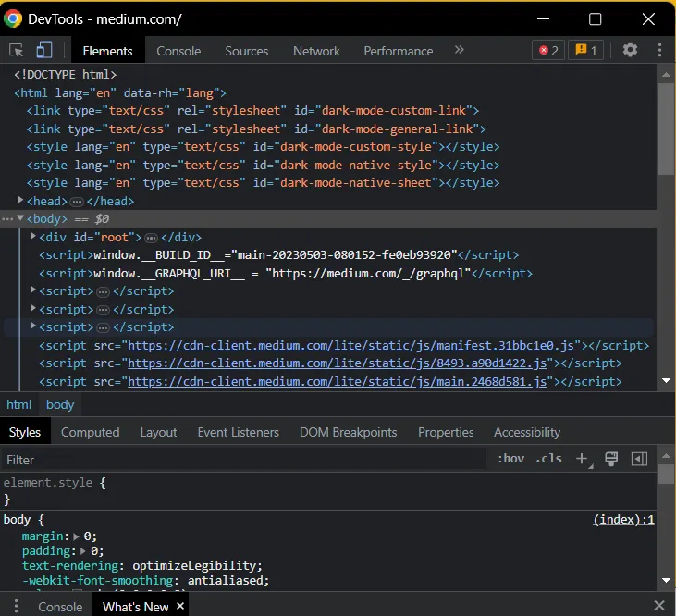Toggle the computed styles sidebar icon
Image resolution: width=676 pixels, height=616 pixels.
point(639,459)
